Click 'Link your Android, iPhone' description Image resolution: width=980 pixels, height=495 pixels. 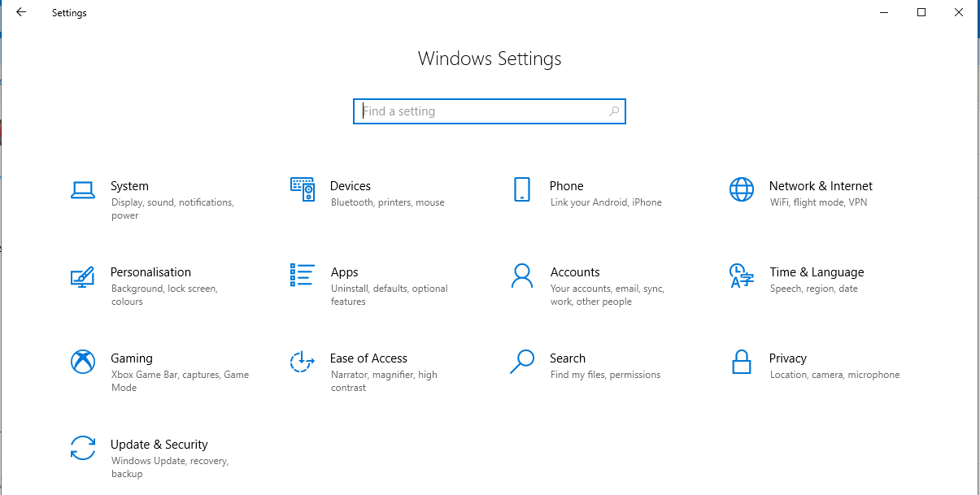[606, 202]
